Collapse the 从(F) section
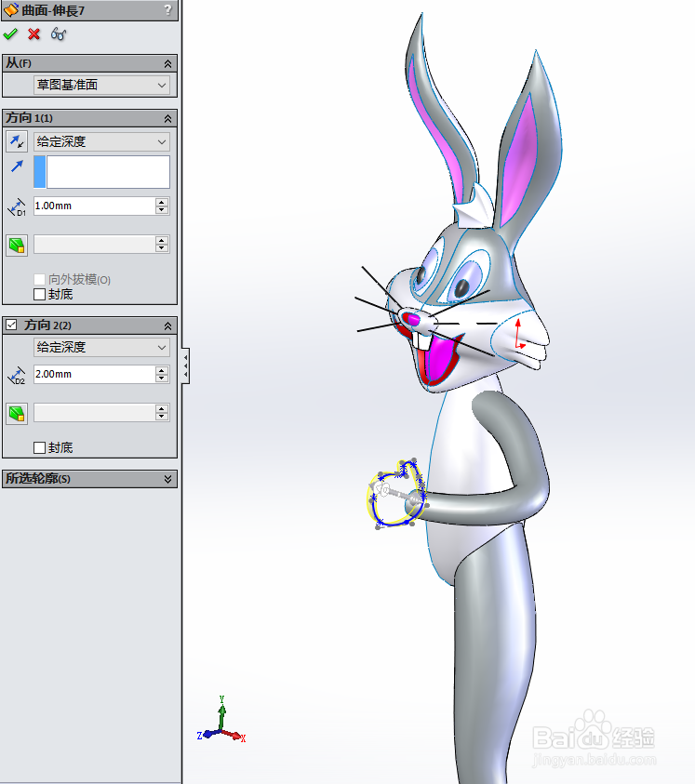This screenshot has height=784, width=695. click(x=167, y=63)
